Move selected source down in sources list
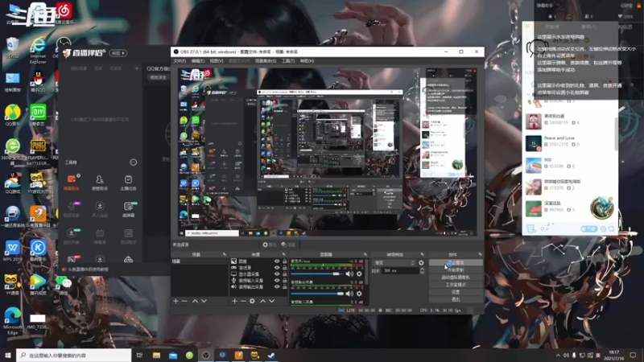 point(272,301)
